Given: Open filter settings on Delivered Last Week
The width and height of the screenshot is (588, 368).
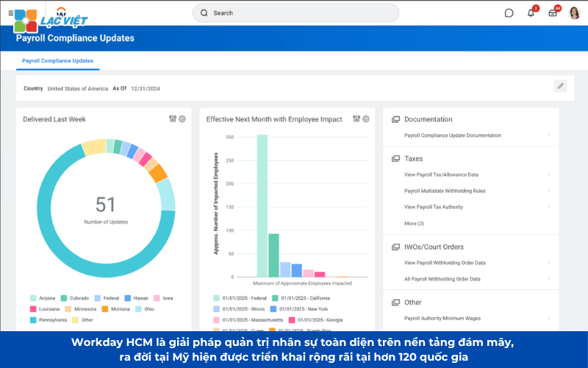Looking at the screenshot, I should 173,118.
